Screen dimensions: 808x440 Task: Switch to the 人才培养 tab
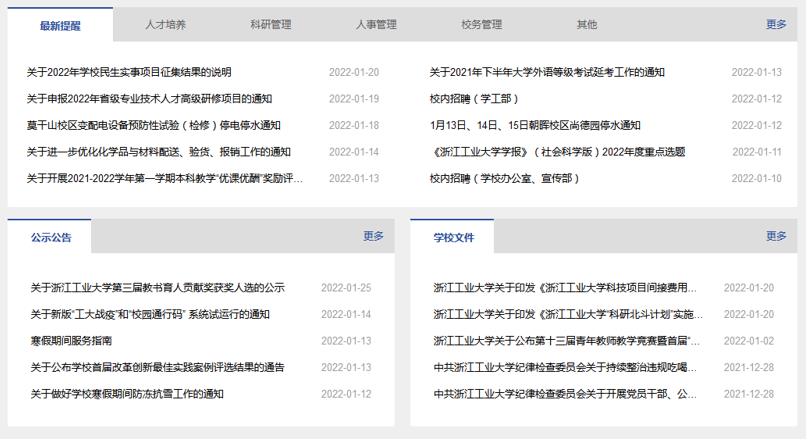(x=166, y=25)
